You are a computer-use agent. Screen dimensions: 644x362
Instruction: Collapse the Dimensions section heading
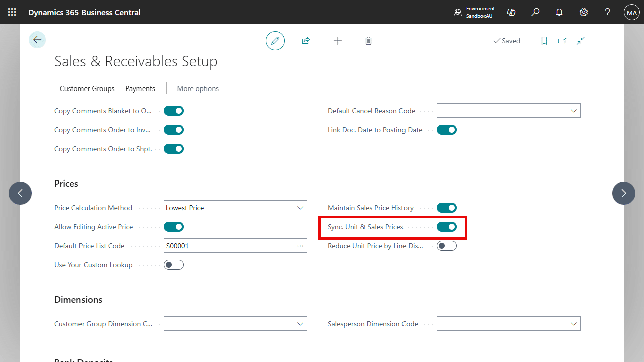pyautogui.click(x=78, y=300)
